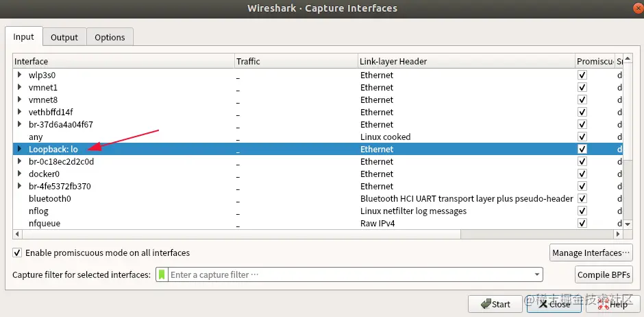Toggle promiscuous checkbox for vmnet1
This screenshot has height=317, width=644.
582,88
